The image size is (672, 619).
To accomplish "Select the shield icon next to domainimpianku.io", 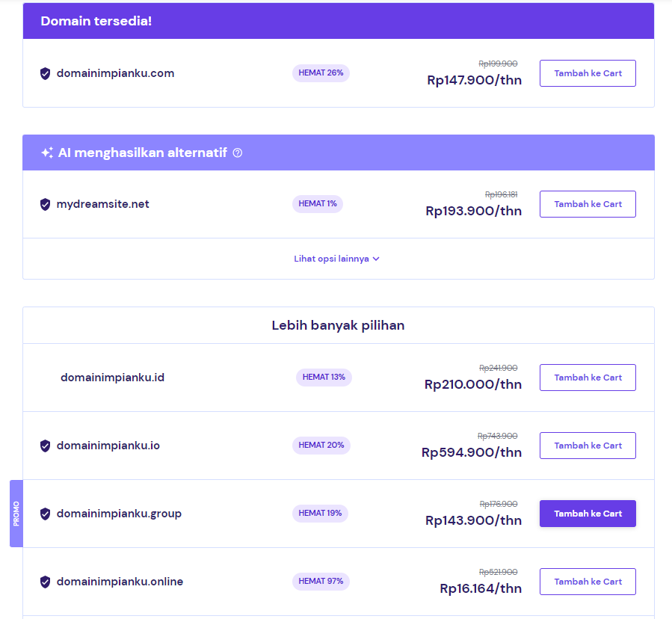I will pos(45,445).
